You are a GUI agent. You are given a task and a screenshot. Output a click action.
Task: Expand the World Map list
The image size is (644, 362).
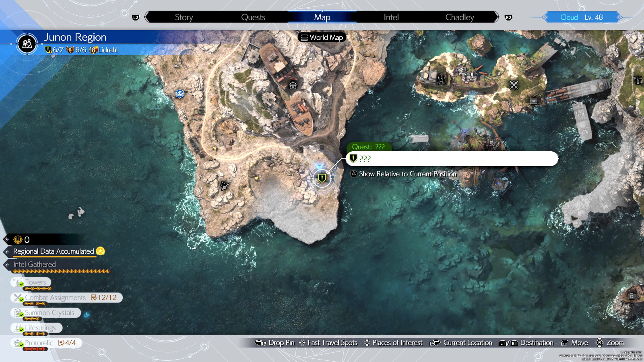[322, 37]
